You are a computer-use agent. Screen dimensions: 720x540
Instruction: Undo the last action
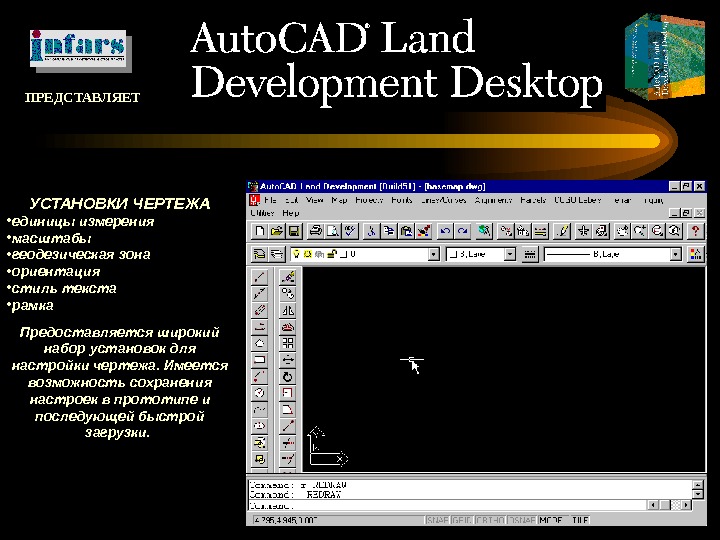tap(445, 231)
